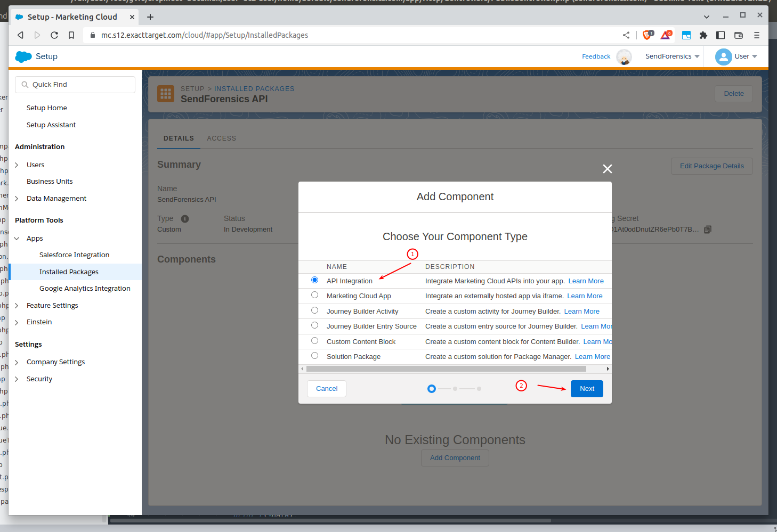Click the Type info icon

tap(185, 219)
